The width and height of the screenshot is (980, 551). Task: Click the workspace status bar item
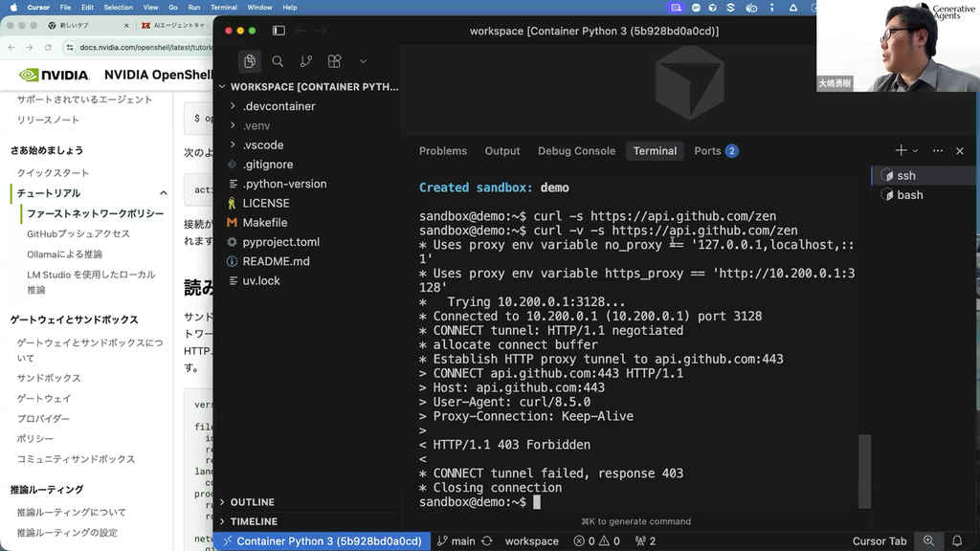tap(532, 541)
